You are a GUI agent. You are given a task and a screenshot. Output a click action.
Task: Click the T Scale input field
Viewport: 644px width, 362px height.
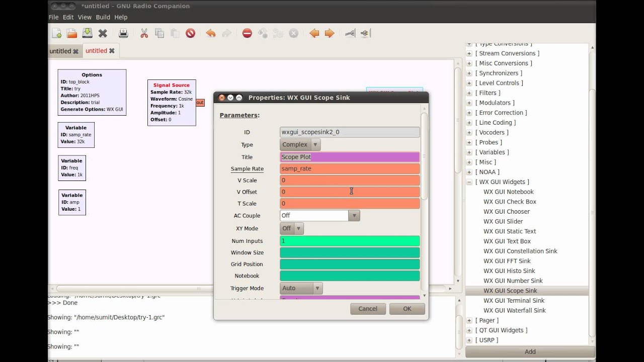(350, 204)
